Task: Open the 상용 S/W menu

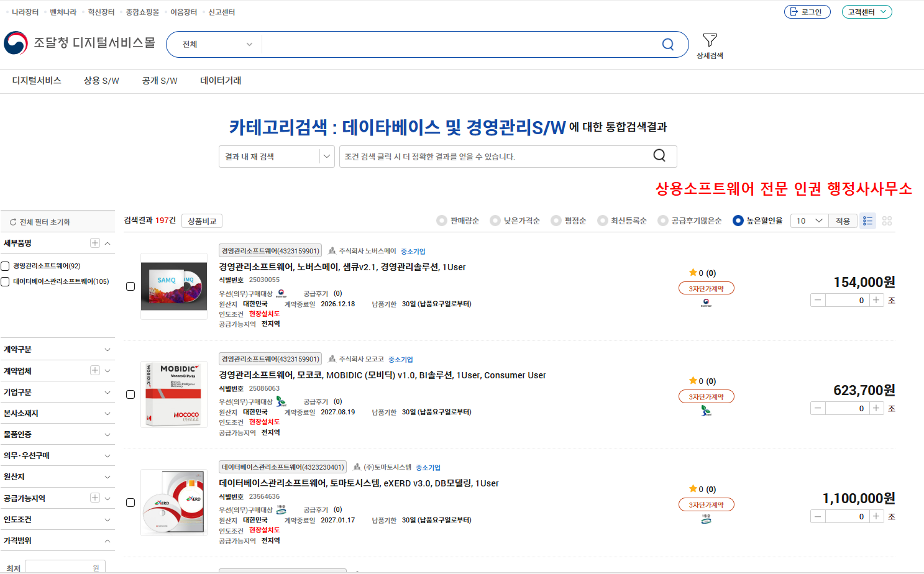Action: [x=101, y=81]
